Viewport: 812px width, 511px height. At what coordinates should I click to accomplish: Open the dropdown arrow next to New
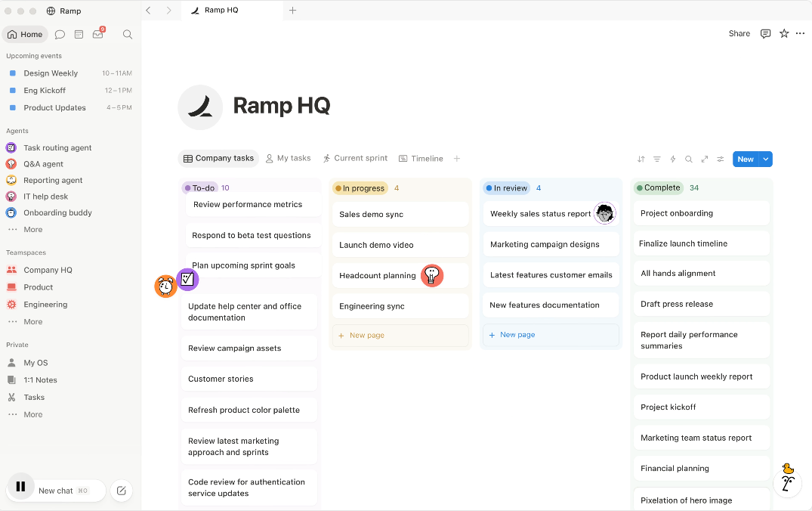765,159
